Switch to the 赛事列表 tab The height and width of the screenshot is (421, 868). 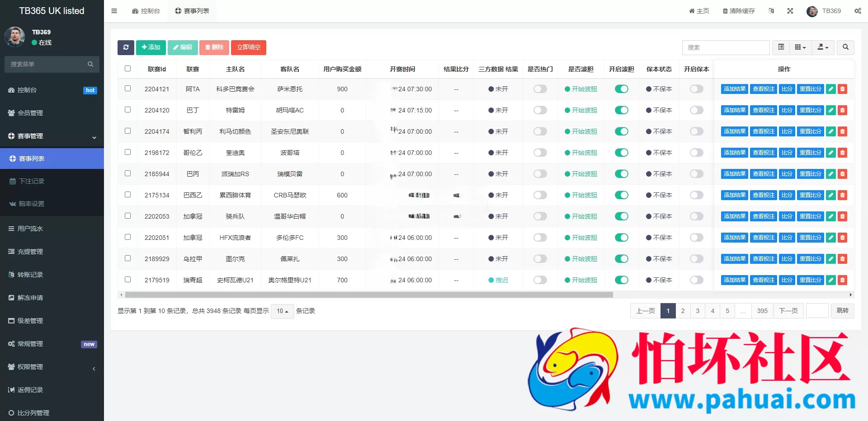pos(192,11)
